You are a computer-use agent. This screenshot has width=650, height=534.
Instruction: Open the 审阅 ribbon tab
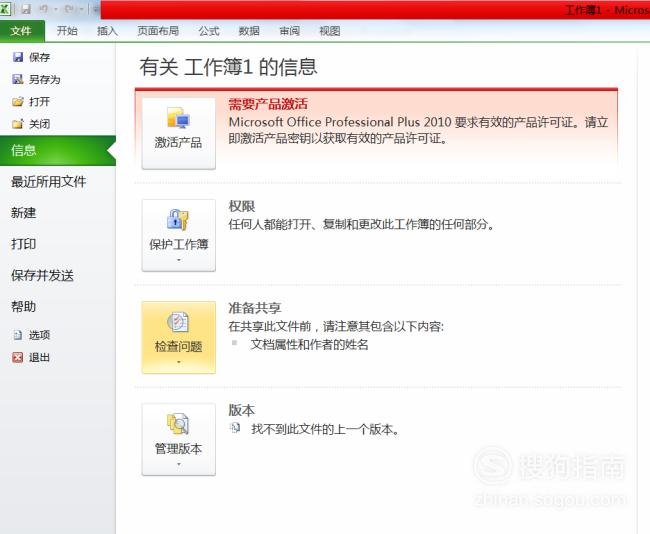(x=289, y=31)
